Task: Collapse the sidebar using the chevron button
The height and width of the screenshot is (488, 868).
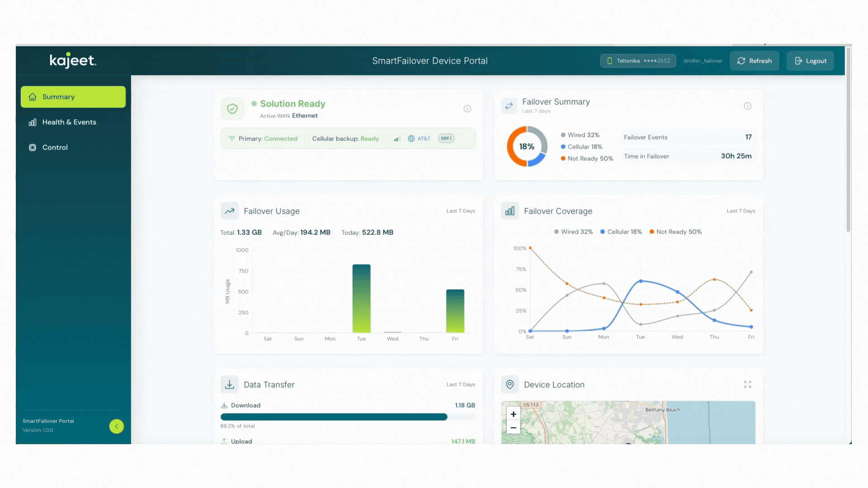Action: coord(116,426)
